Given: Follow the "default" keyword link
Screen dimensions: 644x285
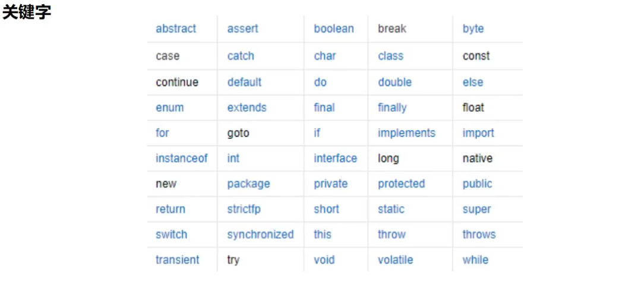Looking at the screenshot, I should (x=244, y=82).
